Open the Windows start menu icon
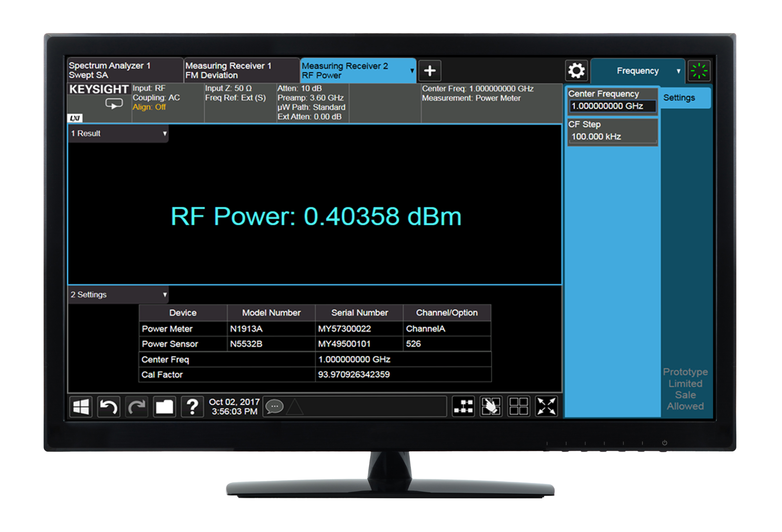 pos(81,407)
